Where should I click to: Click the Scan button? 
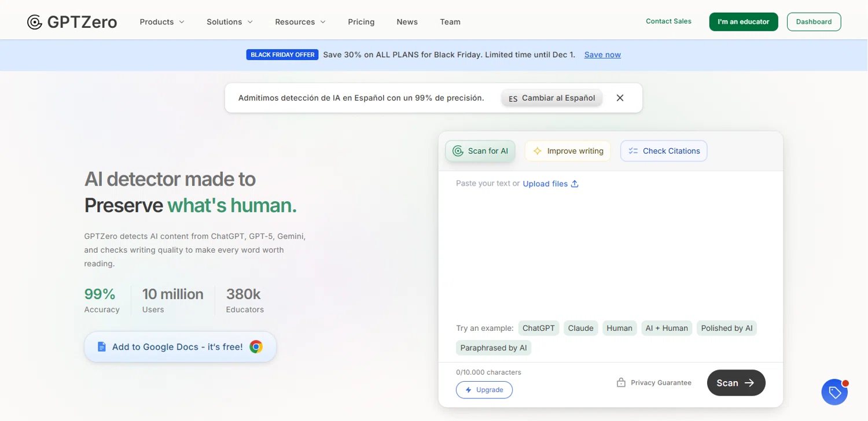pos(736,383)
